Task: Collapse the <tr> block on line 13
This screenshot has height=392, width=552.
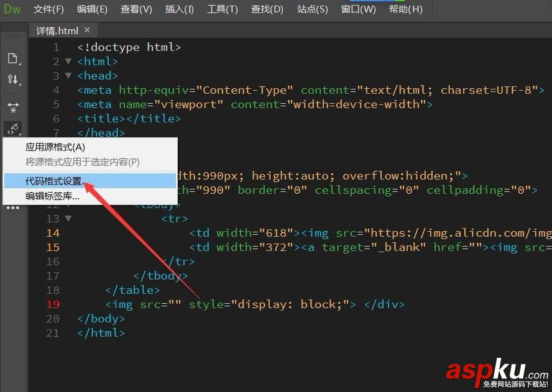Action: point(68,219)
